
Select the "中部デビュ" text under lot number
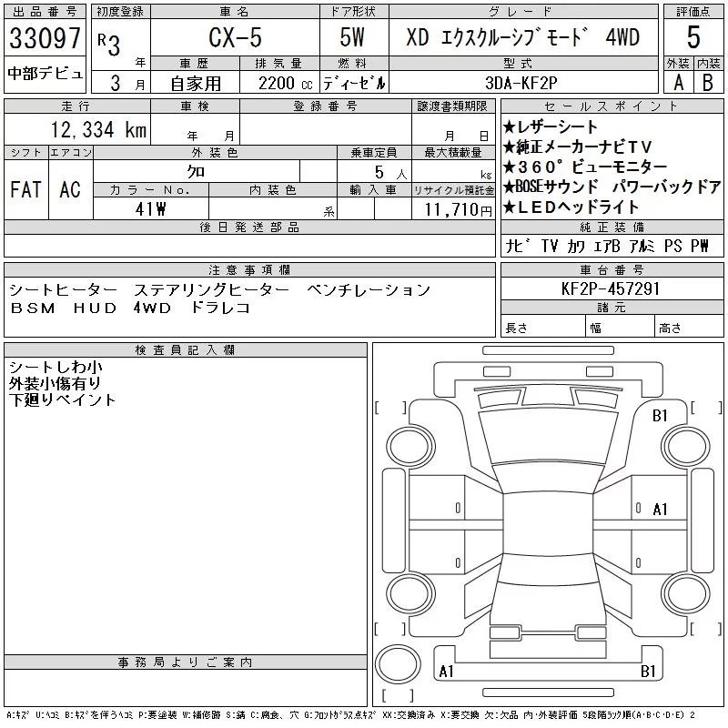pyautogui.click(x=45, y=74)
